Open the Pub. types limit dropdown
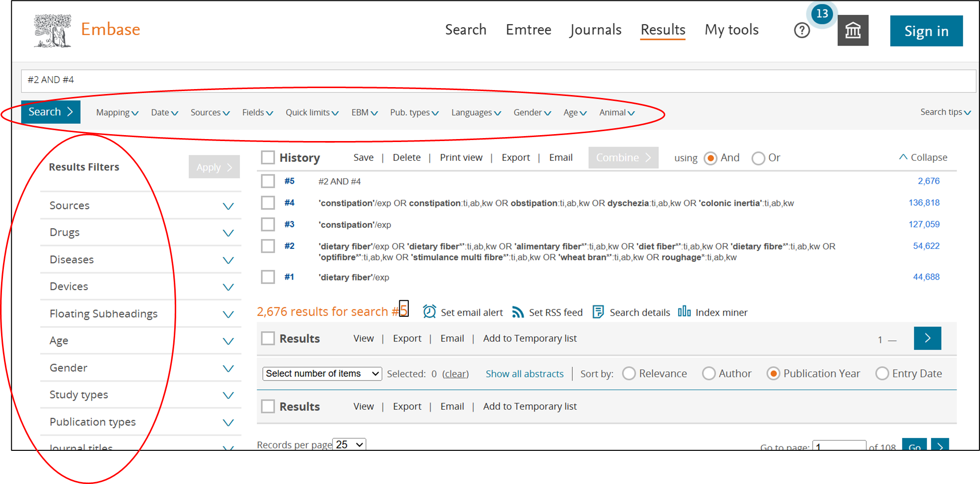Screen dimensions: 980x484 [x=414, y=113]
